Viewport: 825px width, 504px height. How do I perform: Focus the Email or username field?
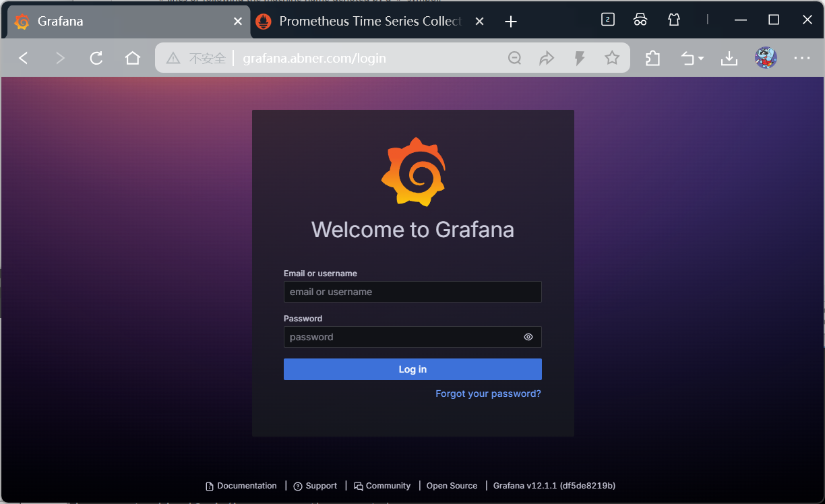coord(413,292)
